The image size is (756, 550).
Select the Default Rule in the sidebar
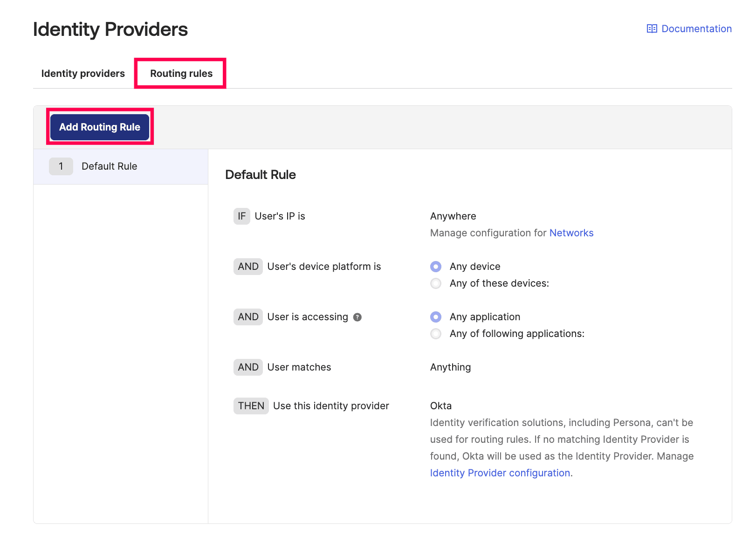pos(109,166)
